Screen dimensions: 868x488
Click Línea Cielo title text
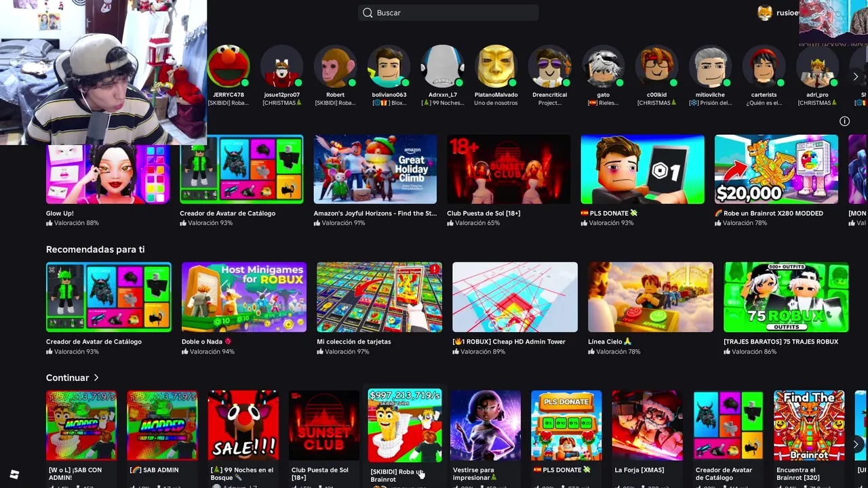[610, 342]
